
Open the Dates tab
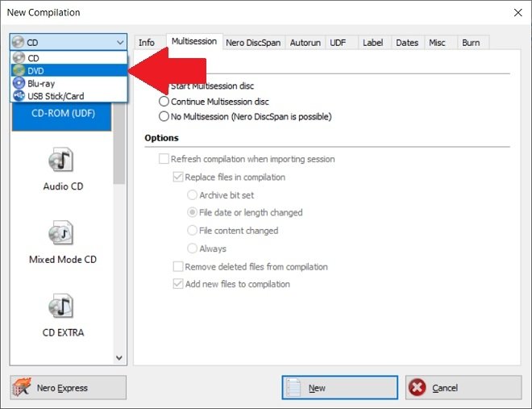(407, 43)
